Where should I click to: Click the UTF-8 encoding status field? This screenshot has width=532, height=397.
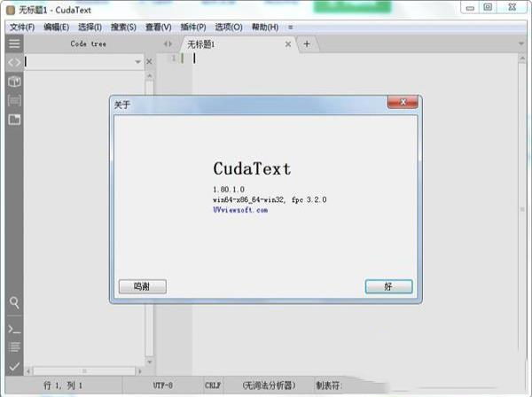coord(163,385)
